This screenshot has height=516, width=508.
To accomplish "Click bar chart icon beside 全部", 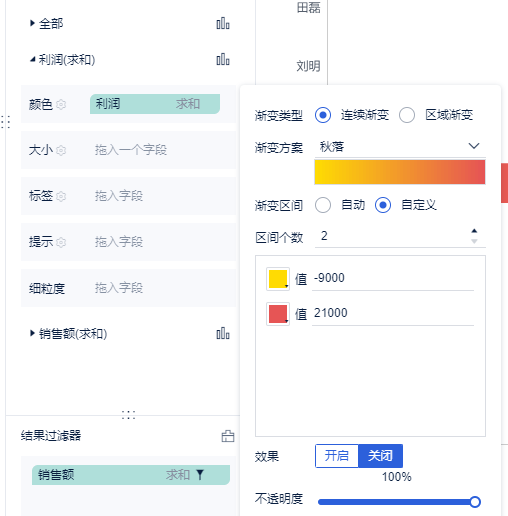I will click(223, 24).
